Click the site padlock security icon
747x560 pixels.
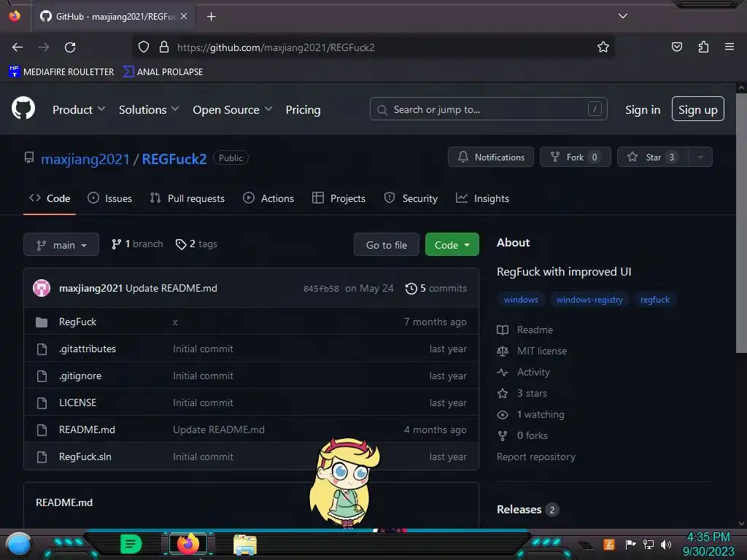tap(164, 47)
